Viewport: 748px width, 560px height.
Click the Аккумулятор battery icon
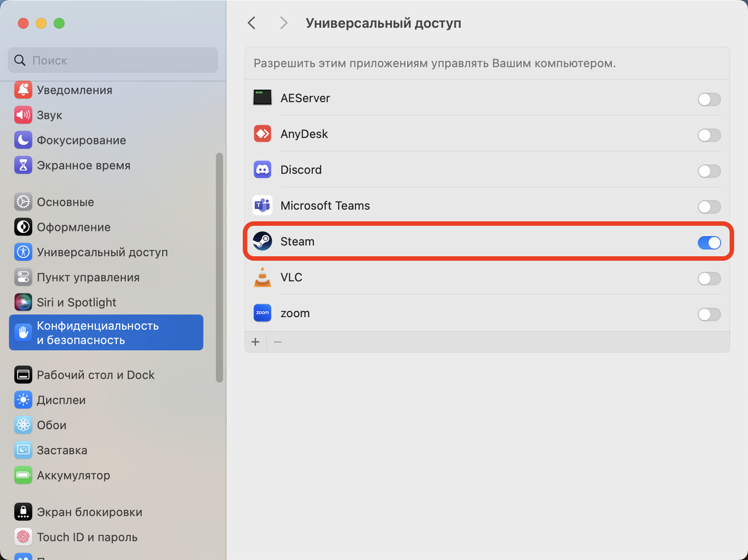coord(23,475)
